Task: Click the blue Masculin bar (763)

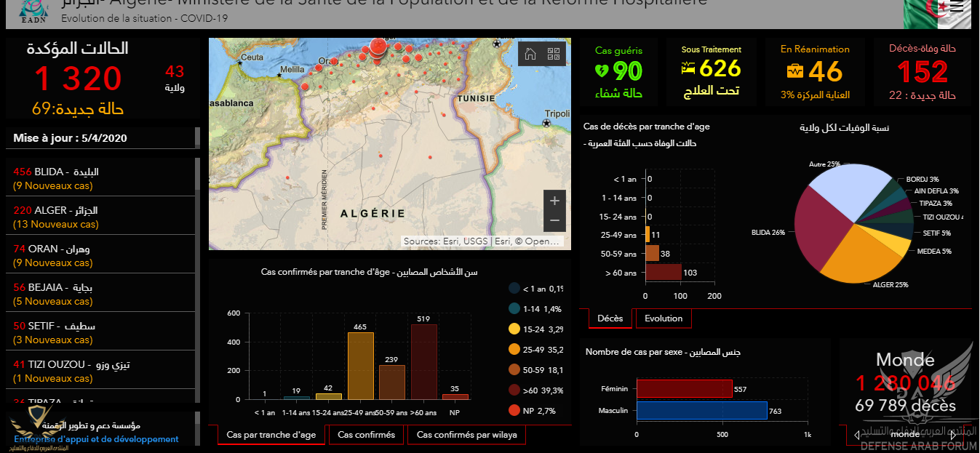Action: click(x=702, y=411)
